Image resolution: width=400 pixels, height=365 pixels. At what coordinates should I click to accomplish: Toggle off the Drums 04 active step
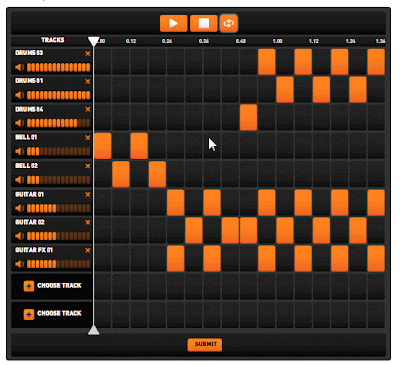pyautogui.click(x=248, y=117)
